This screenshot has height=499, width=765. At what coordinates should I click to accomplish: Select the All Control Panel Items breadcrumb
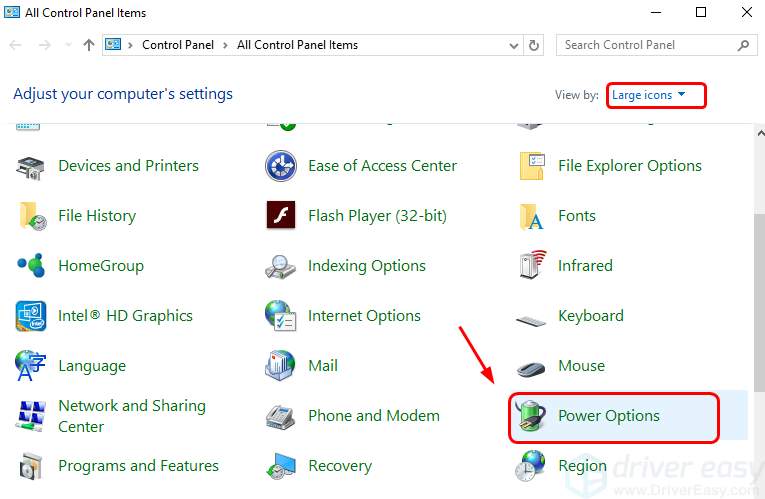[x=298, y=45]
